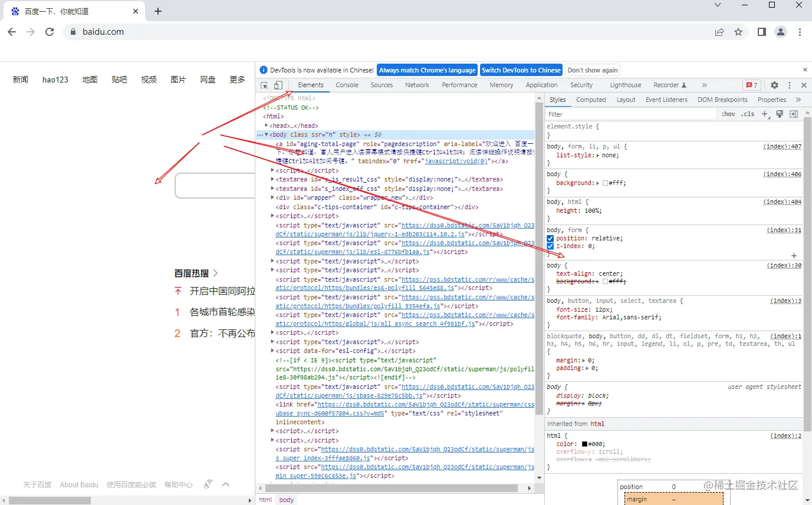Click the upward chevron icon in Baidu footer

[225, 484]
